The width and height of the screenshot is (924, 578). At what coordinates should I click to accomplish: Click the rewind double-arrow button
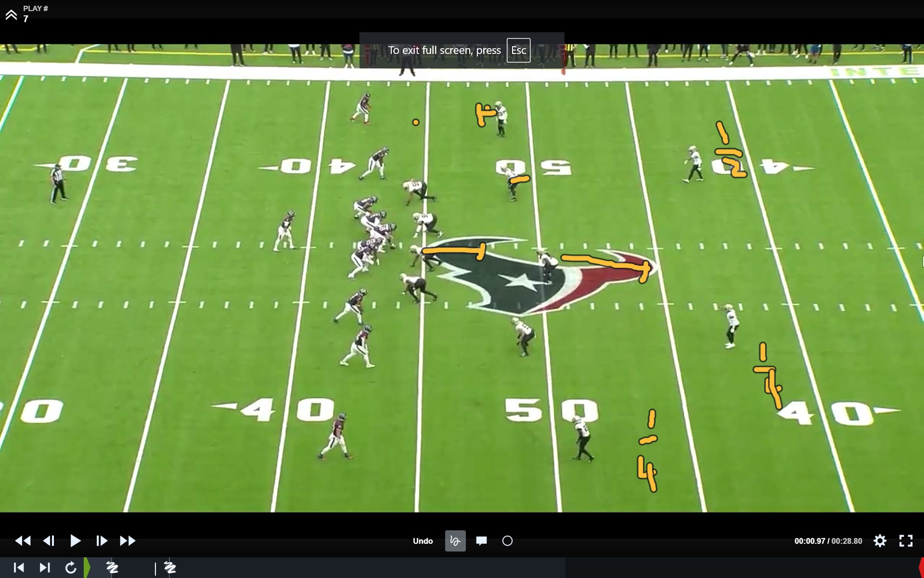pyautogui.click(x=23, y=541)
